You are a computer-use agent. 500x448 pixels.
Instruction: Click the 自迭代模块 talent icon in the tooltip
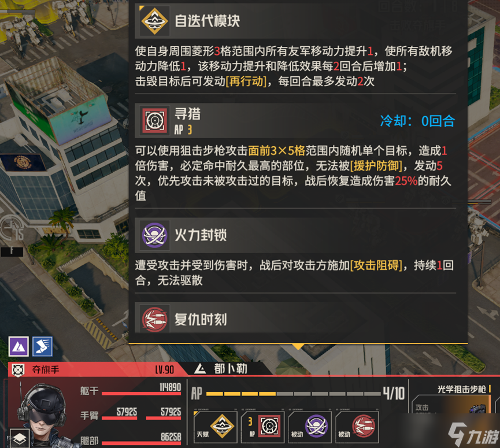[155, 21]
